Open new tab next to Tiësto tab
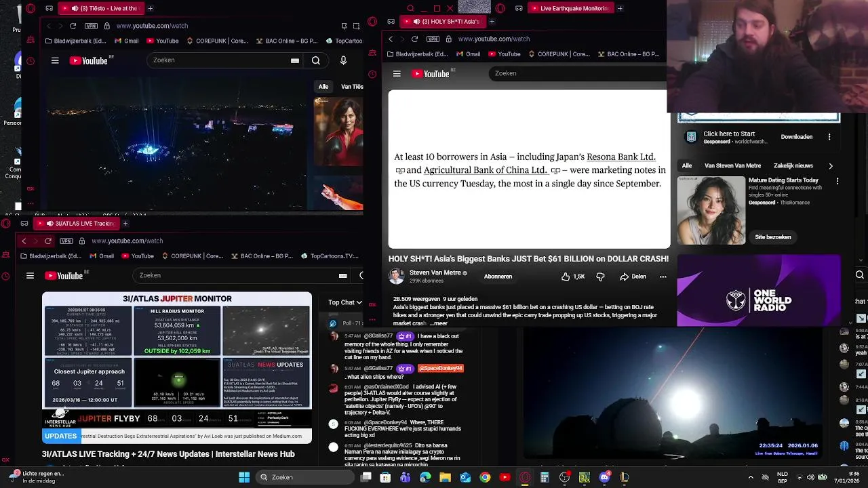 pyautogui.click(x=150, y=8)
